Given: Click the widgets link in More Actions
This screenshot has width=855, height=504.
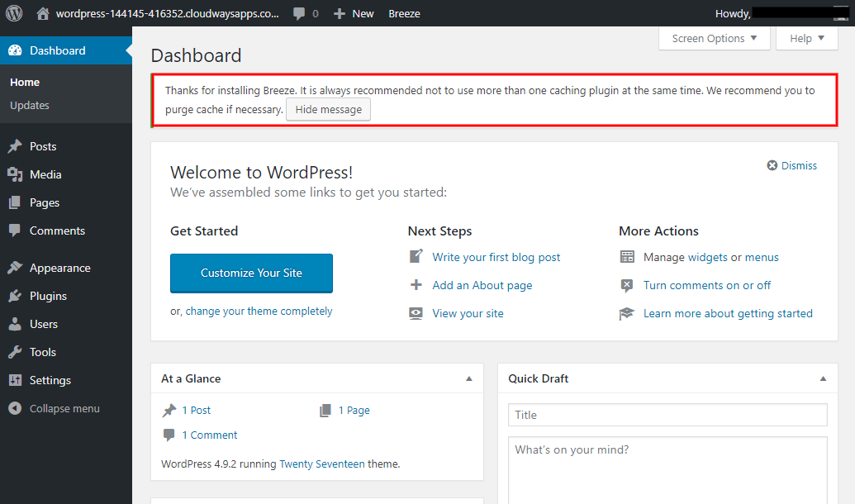Looking at the screenshot, I should click(708, 258).
